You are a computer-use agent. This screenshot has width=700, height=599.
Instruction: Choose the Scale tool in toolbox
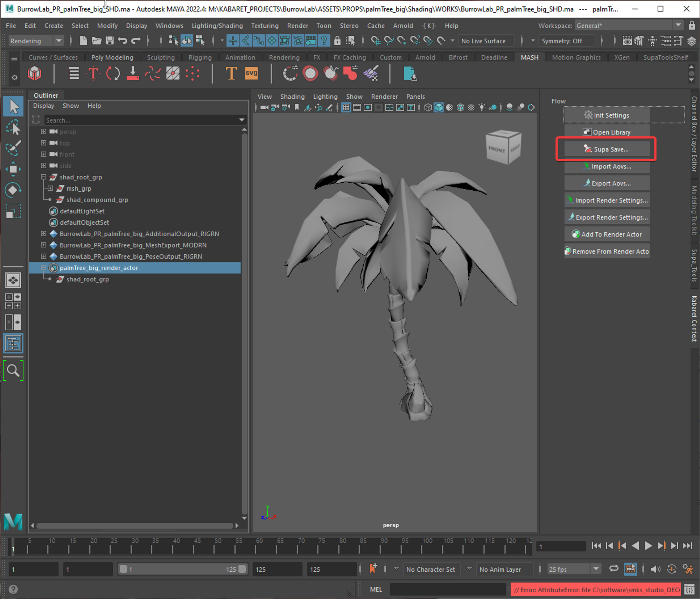[x=13, y=211]
